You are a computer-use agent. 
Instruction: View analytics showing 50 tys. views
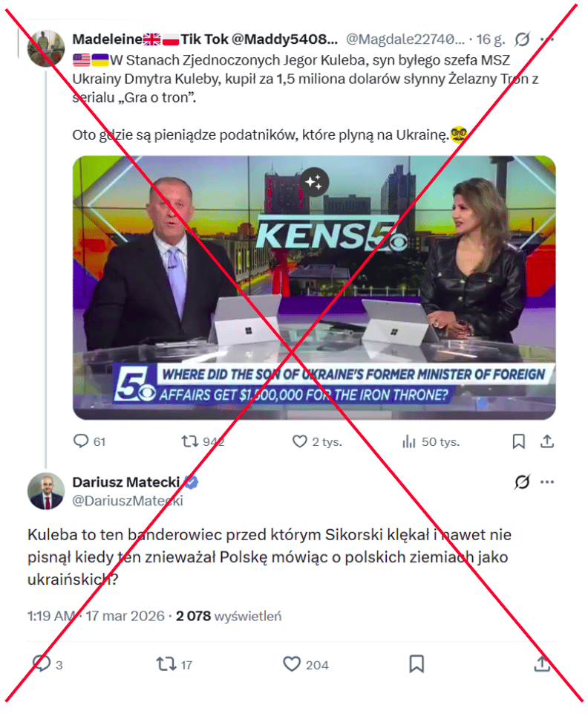coord(431,442)
